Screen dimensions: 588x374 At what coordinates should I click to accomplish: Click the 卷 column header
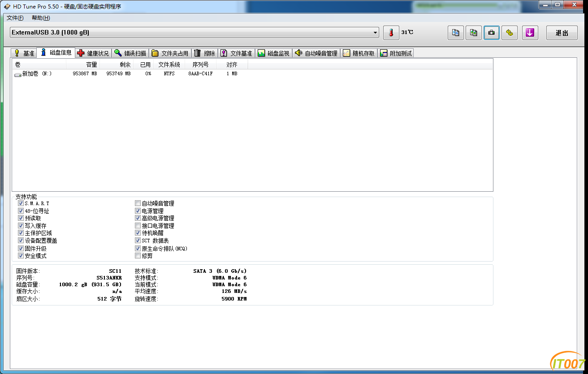tap(39, 64)
